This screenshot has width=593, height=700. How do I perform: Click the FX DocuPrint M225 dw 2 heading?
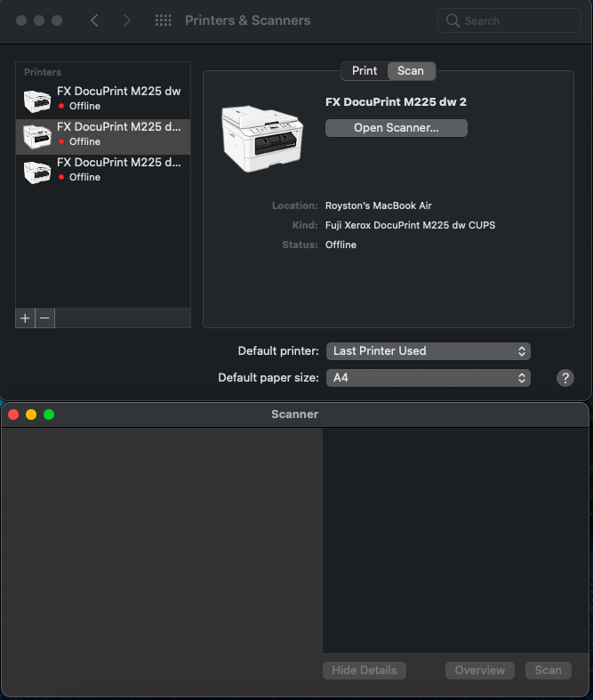click(x=396, y=102)
